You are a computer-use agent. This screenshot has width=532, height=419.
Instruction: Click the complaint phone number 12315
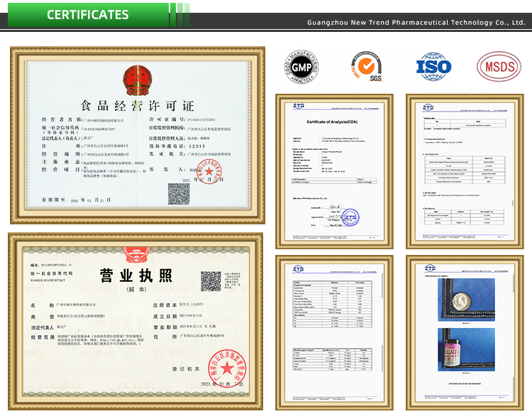coord(197,146)
